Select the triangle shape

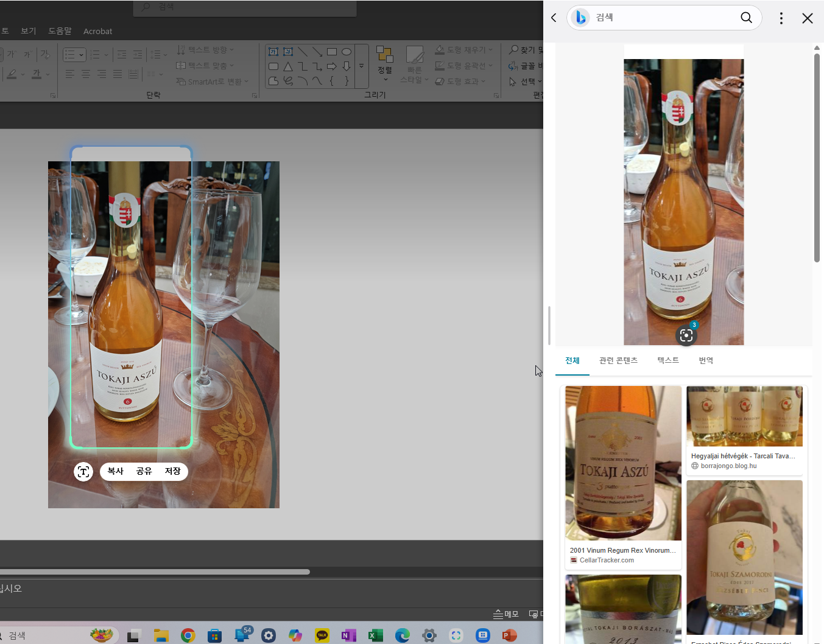[288, 66]
